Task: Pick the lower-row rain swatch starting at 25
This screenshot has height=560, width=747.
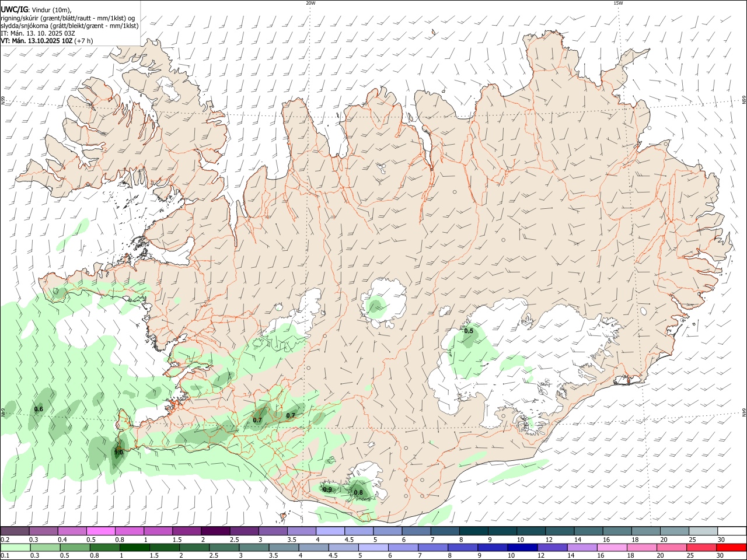Action: [x=700, y=547]
